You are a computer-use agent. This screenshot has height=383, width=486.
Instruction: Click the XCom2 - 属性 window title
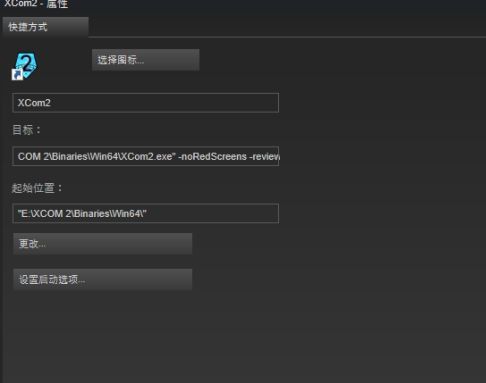click(36, 4)
